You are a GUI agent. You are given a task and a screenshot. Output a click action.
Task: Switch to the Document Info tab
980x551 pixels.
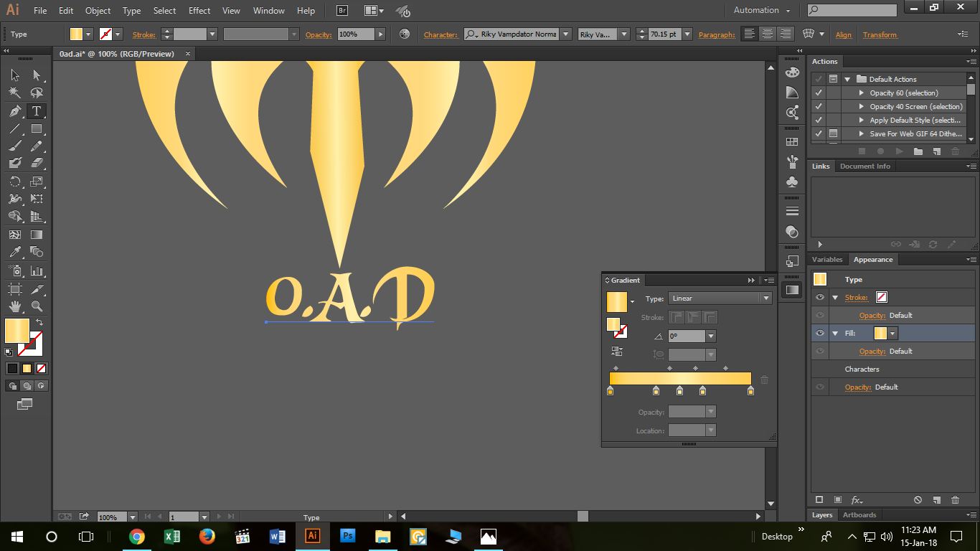[865, 166]
